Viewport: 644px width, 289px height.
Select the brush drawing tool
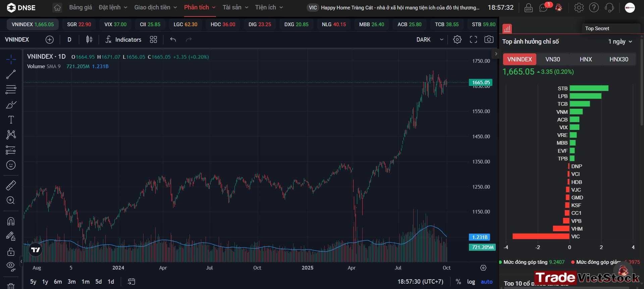11,105
